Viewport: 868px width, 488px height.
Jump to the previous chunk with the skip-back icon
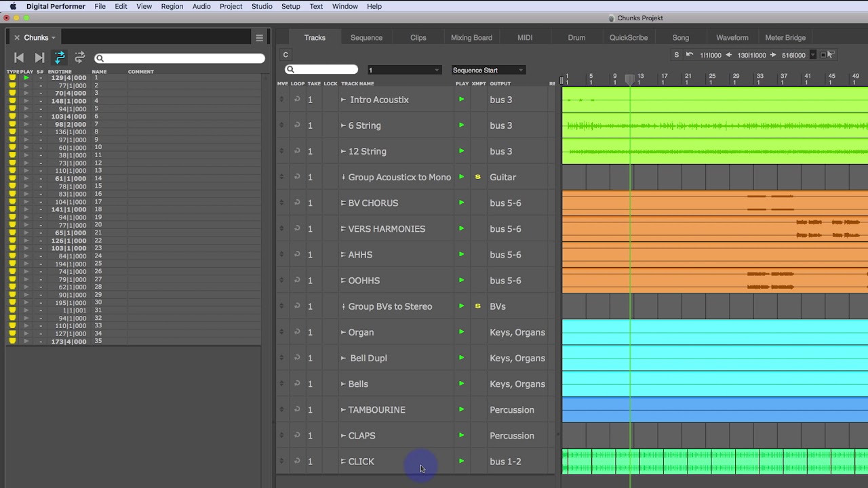tap(19, 58)
